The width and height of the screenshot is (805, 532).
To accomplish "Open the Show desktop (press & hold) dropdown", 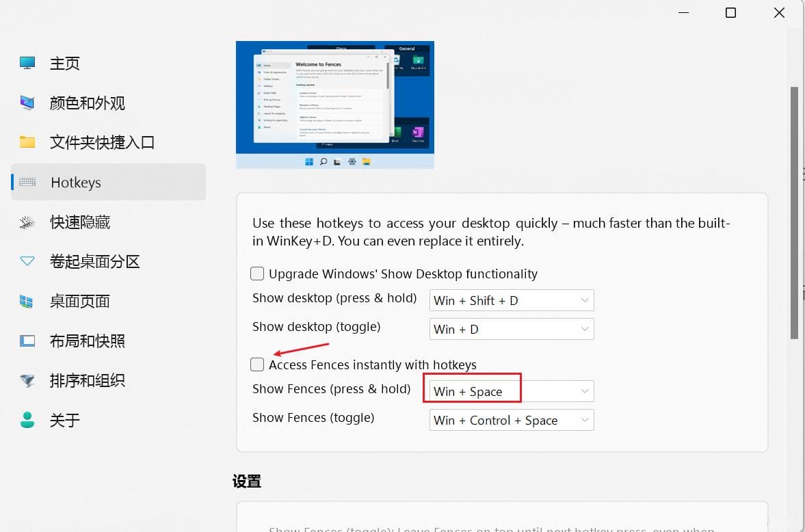I will [x=512, y=300].
